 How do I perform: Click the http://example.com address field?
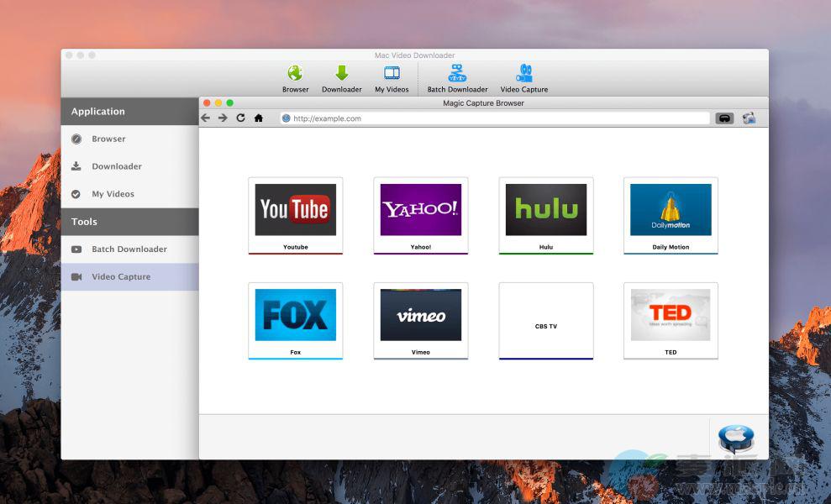(496, 118)
